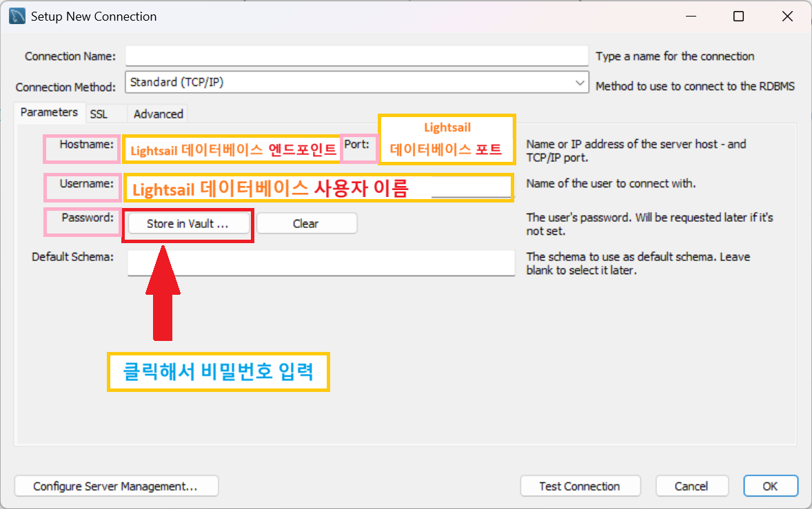Minimize the Setup New Connection window
Image resolution: width=812 pixels, height=509 pixels.
(691, 16)
